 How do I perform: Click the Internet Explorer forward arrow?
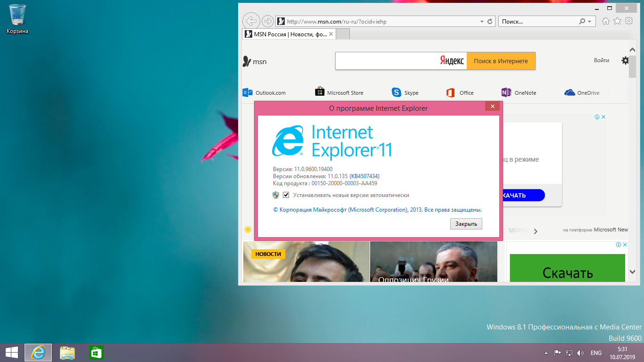(x=267, y=21)
